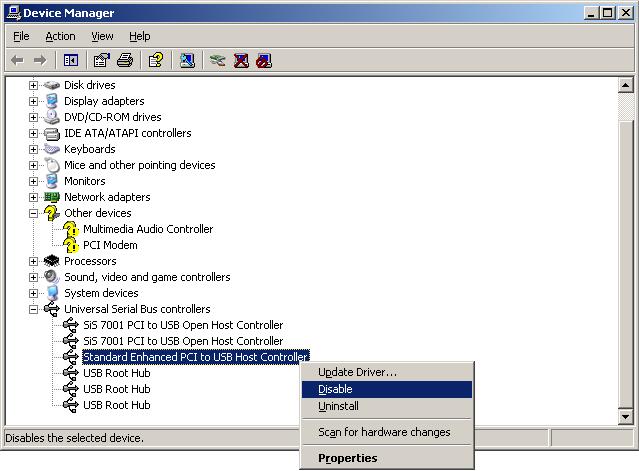Select the mouse icon for pointing devices
The height and width of the screenshot is (471, 639).
[x=52, y=165]
